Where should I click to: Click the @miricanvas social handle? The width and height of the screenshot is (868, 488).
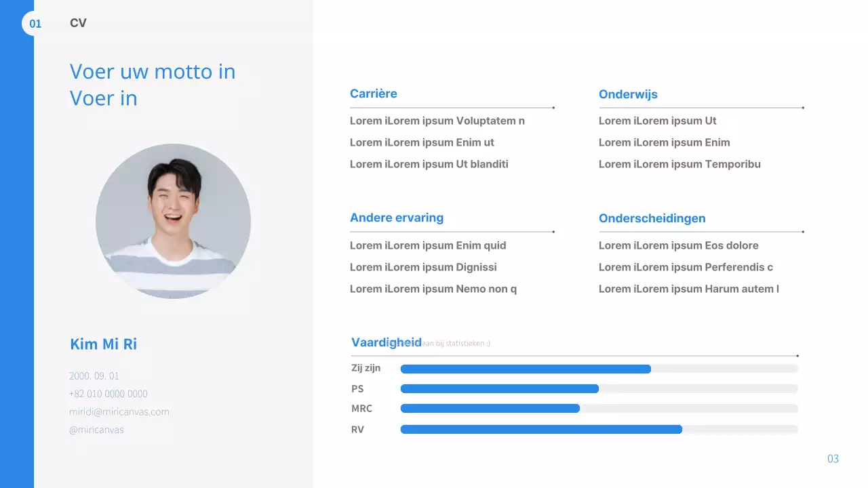tap(96, 429)
